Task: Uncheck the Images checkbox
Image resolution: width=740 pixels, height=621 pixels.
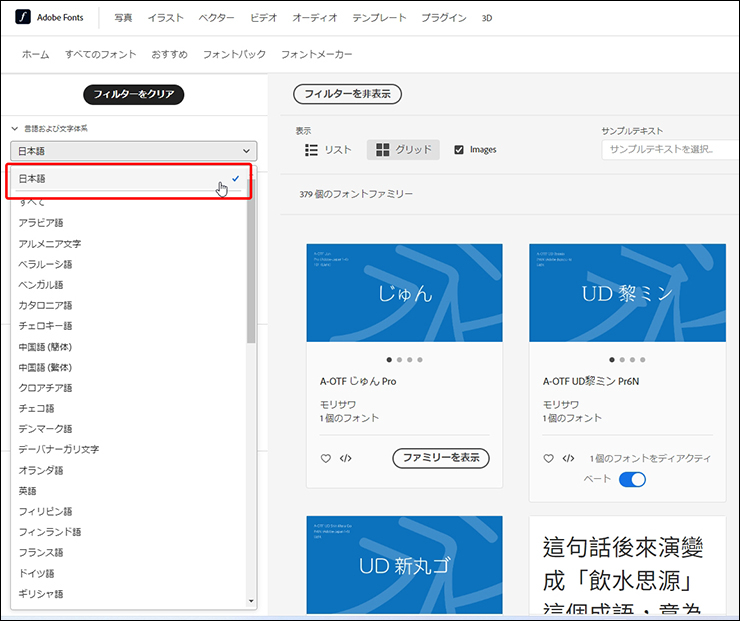Action: click(x=459, y=150)
